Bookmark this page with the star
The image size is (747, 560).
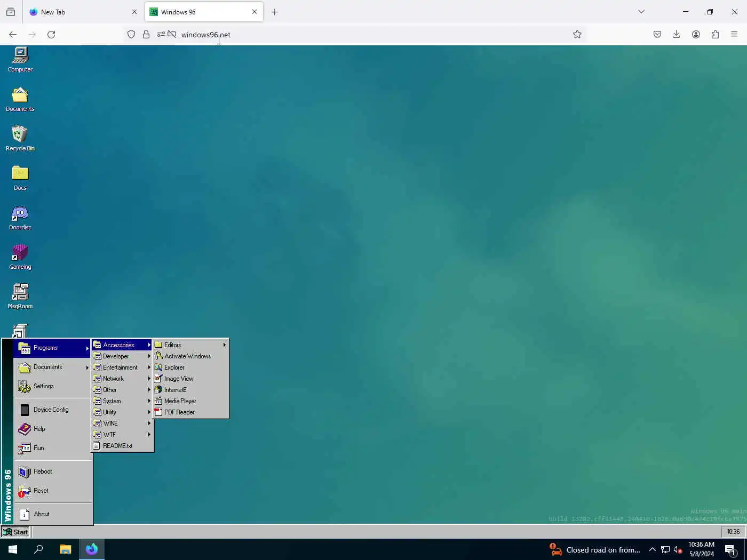[577, 35]
